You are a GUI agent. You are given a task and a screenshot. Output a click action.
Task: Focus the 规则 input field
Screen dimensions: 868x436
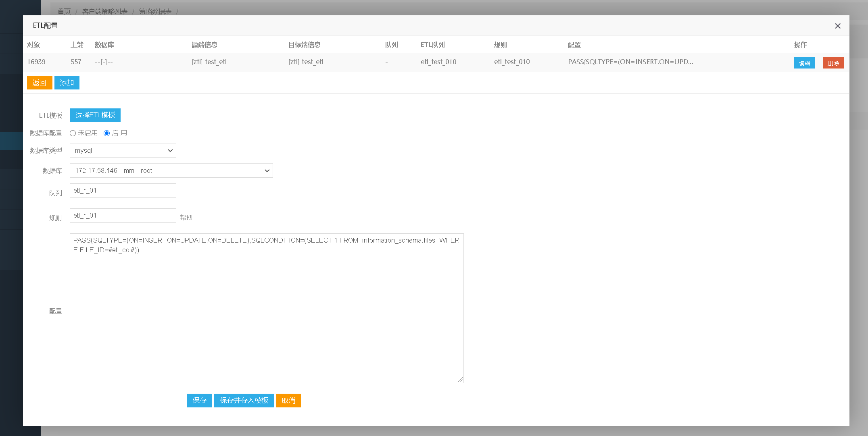[x=123, y=216]
